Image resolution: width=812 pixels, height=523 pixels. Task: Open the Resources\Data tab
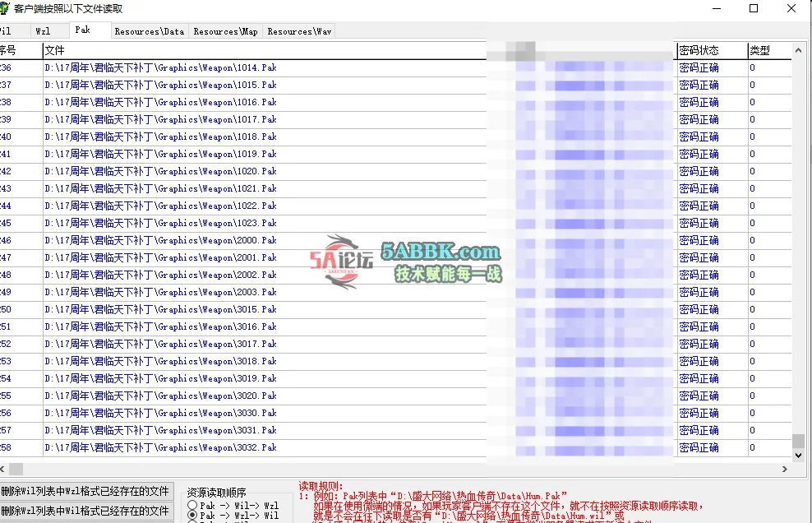click(x=150, y=31)
